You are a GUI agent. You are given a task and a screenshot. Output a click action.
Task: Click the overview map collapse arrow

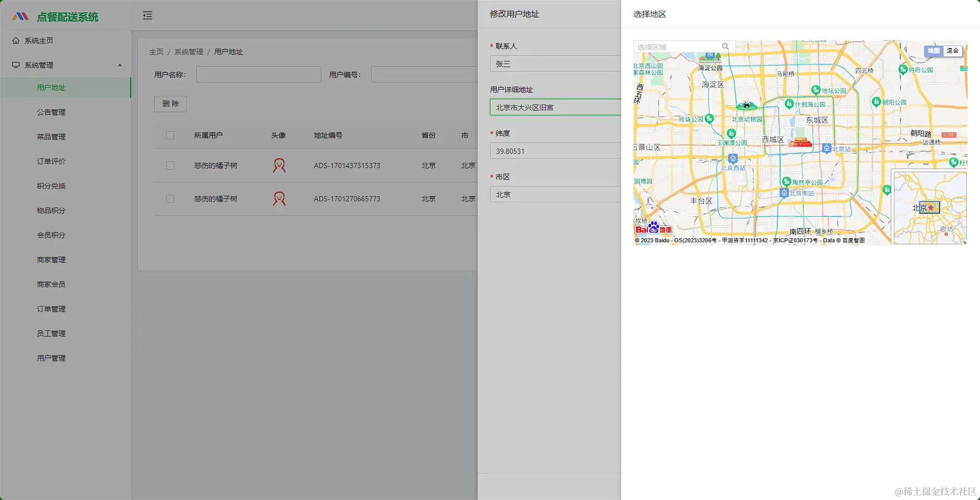tap(964, 242)
